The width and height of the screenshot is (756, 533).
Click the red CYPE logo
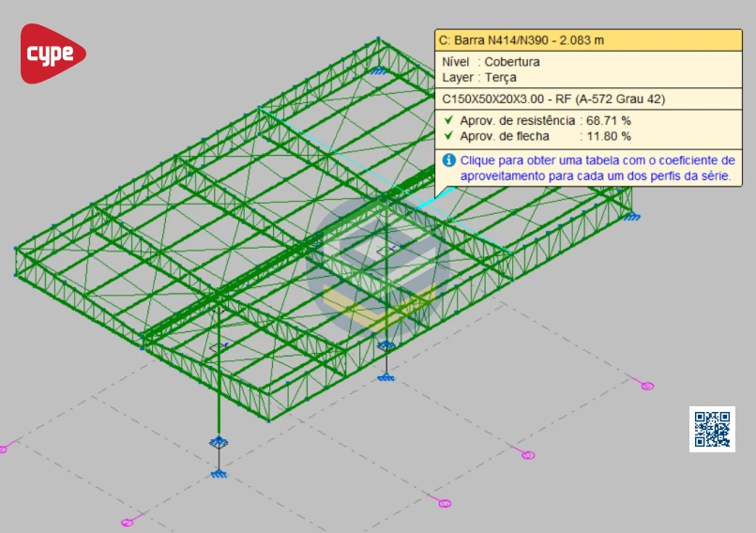coord(53,53)
